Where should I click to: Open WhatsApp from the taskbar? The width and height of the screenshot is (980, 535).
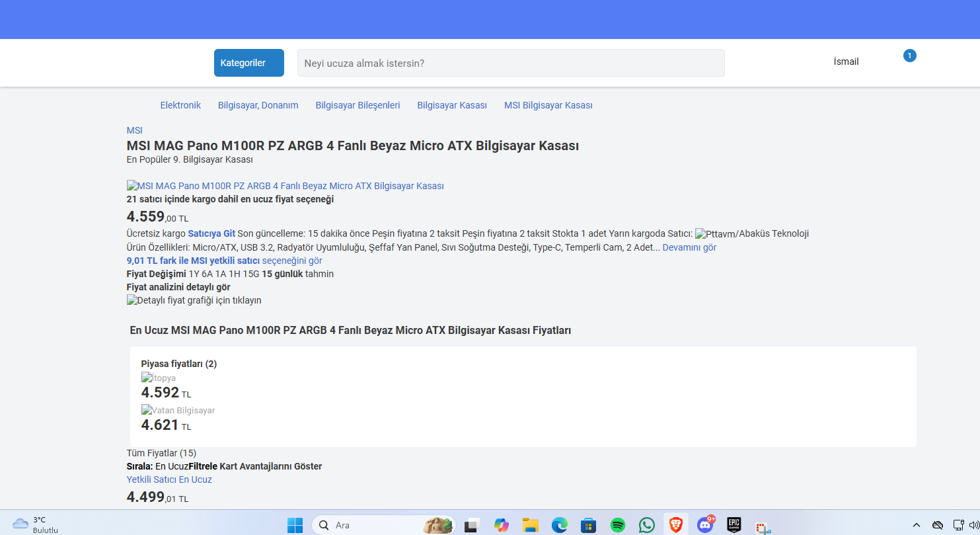(647, 525)
